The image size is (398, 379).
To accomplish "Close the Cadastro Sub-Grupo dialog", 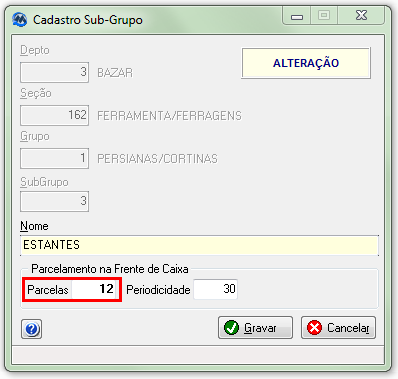I will pos(361,16).
